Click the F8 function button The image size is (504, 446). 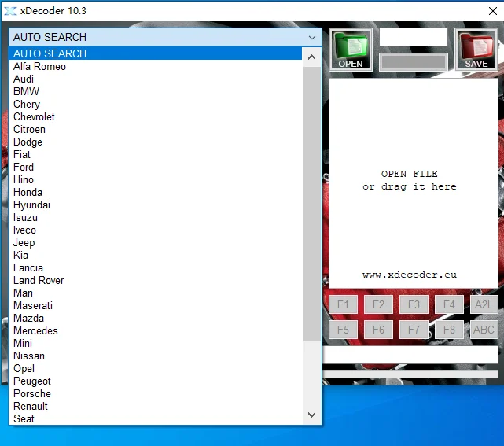449,330
